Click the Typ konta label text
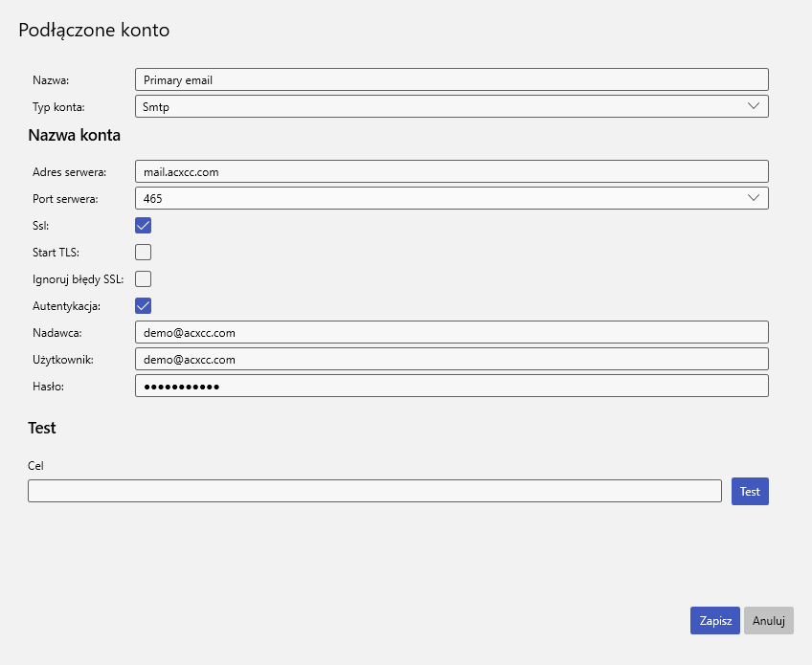 pyautogui.click(x=58, y=107)
